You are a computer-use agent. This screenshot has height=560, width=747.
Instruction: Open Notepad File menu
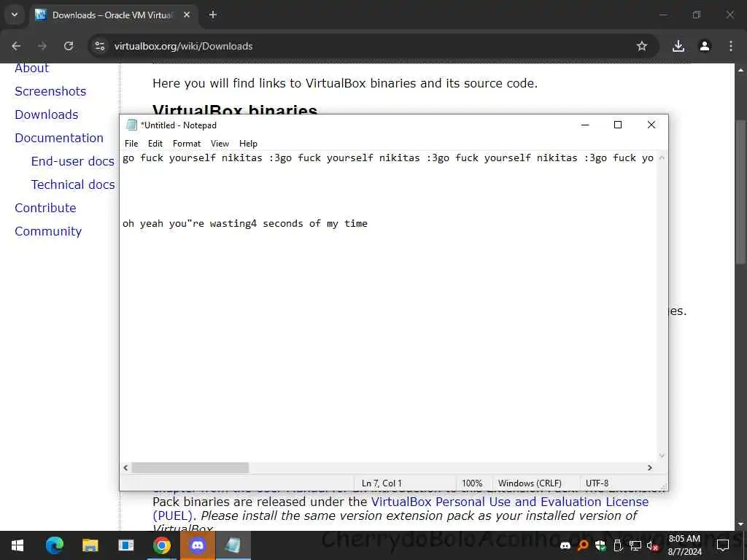pos(131,144)
